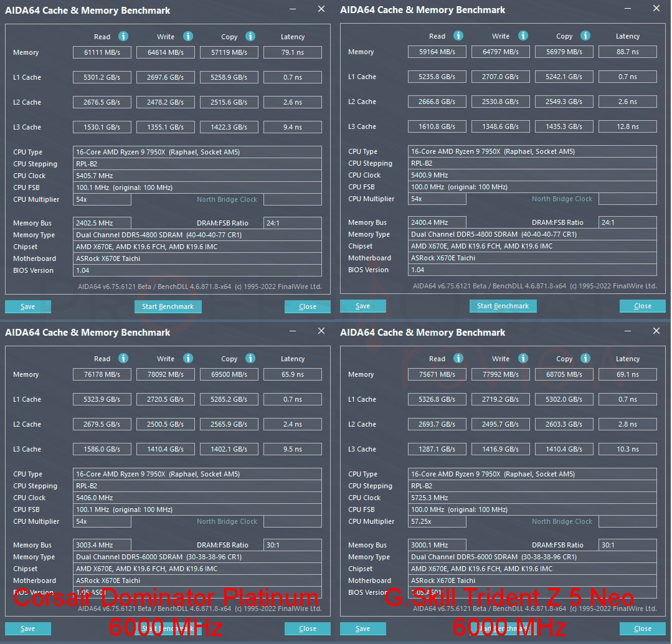Select the 77992 MB/s memory write value
Image resolution: width=672 pixels, height=644 pixels.
point(501,374)
